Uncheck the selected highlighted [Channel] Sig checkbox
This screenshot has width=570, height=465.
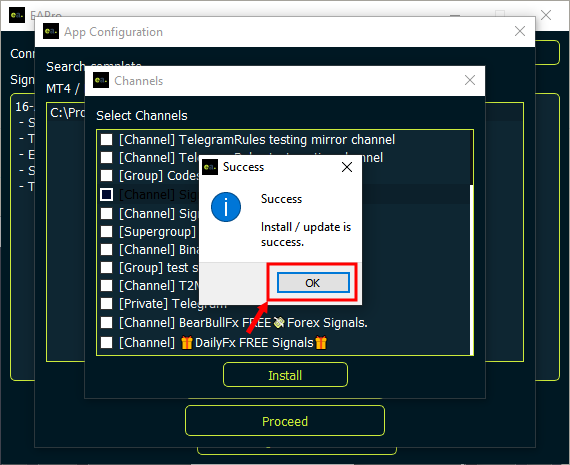107,195
